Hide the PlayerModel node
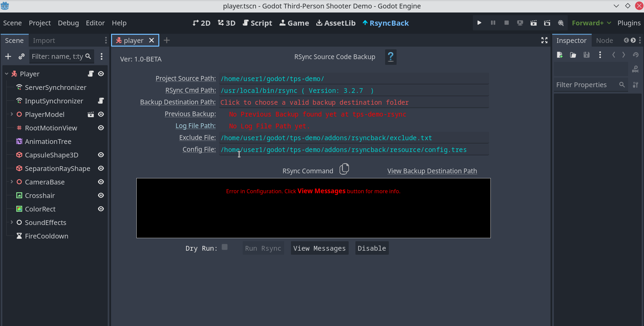Image resolution: width=644 pixels, height=326 pixels. coord(101,114)
